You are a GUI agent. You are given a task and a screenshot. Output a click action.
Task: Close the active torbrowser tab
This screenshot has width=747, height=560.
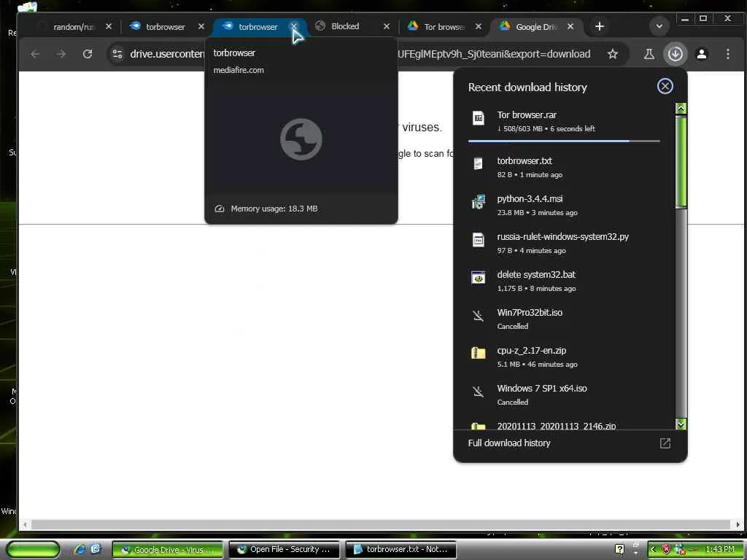[294, 27]
